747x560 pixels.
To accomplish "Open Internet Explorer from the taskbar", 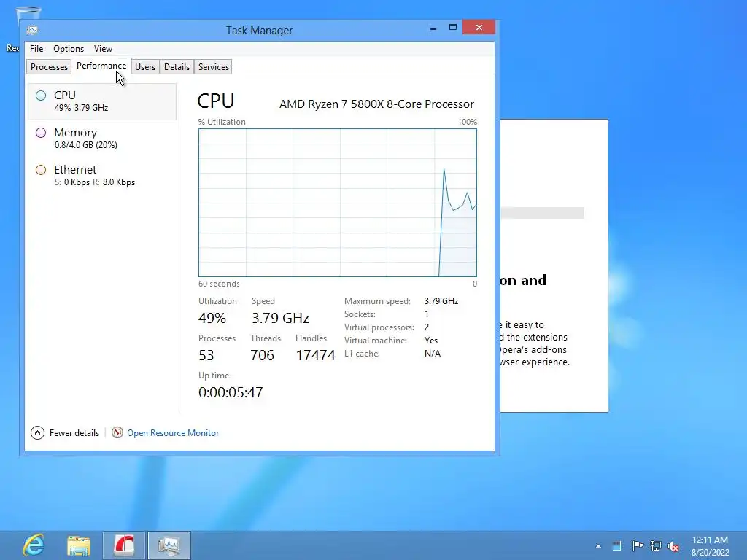I will tap(34, 545).
